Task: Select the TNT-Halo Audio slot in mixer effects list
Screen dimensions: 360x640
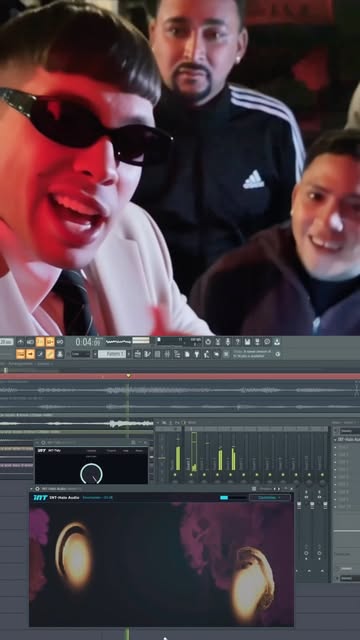Action: (349, 440)
